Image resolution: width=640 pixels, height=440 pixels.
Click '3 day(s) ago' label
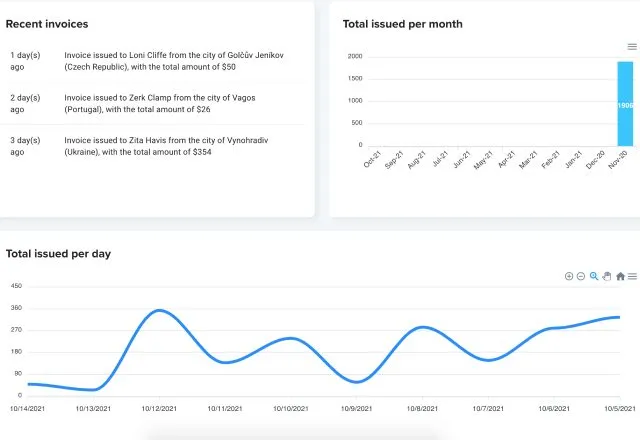tap(25, 146)
